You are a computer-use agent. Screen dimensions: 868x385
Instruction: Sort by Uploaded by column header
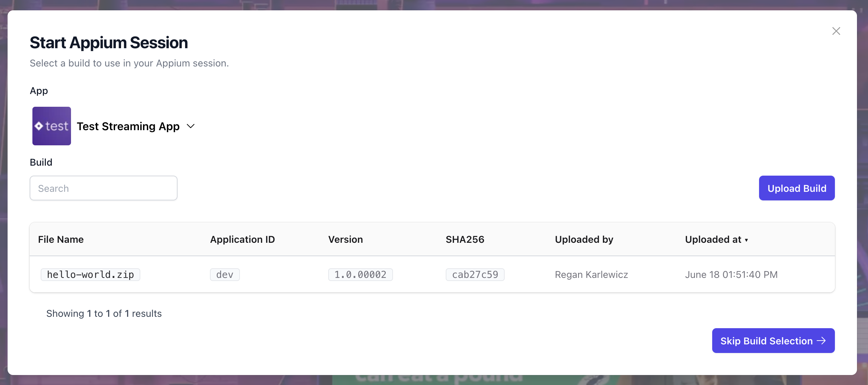point(584,239)
